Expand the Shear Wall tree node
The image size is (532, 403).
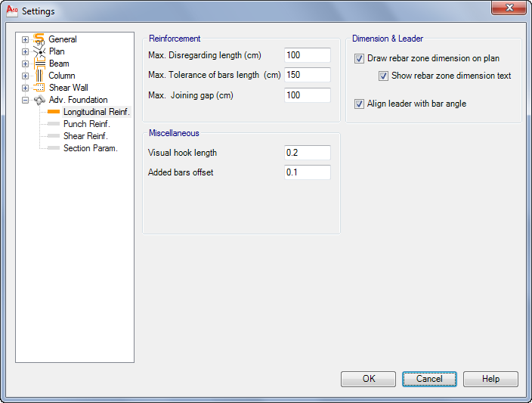point(25,88)
